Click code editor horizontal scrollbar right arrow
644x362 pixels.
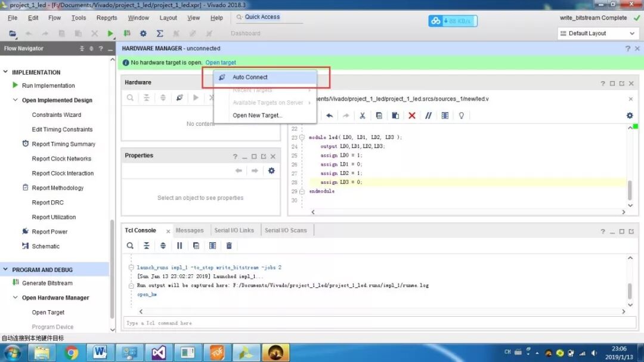tap(624, 212)
